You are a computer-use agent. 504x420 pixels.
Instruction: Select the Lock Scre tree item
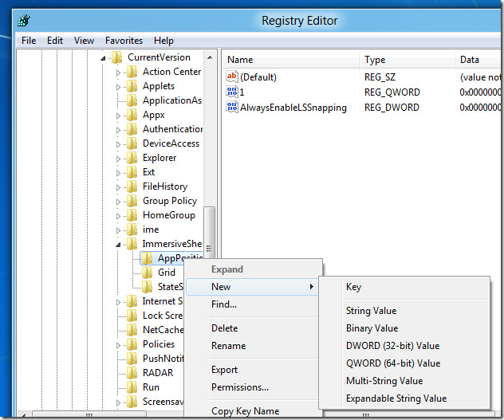point(163,316)
